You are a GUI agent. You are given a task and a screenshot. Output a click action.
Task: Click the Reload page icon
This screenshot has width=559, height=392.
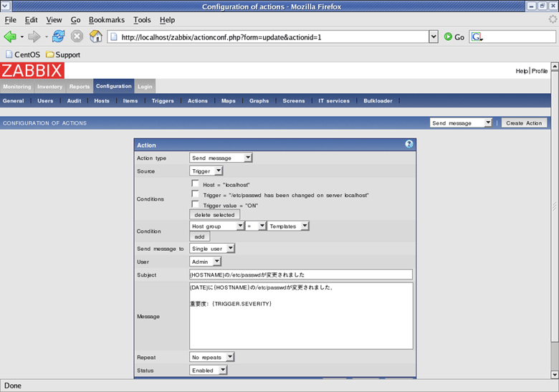pos(58,37)
